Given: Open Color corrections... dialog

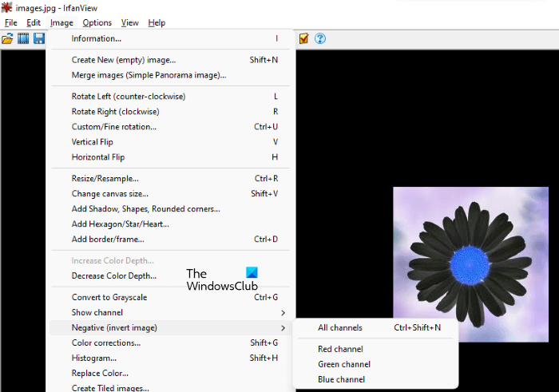Looking at the screenshot, I should click(170, 343).
